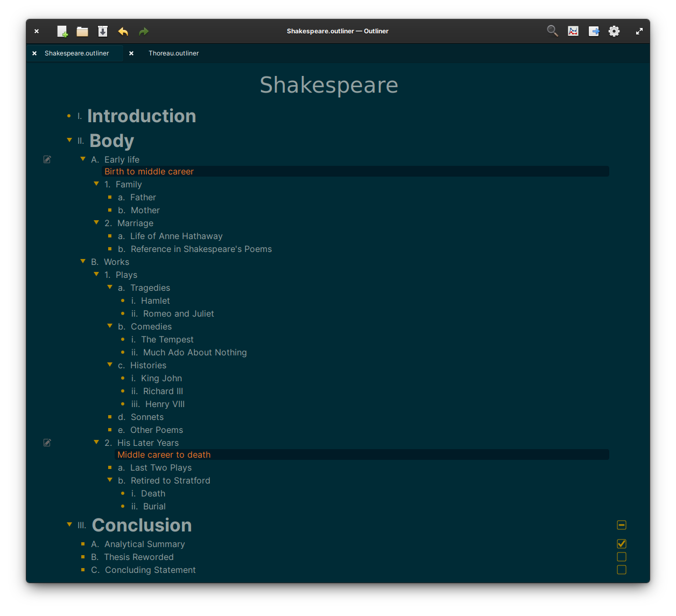
Task: Select the Other Poems item
Action: [x=157, y=430]
